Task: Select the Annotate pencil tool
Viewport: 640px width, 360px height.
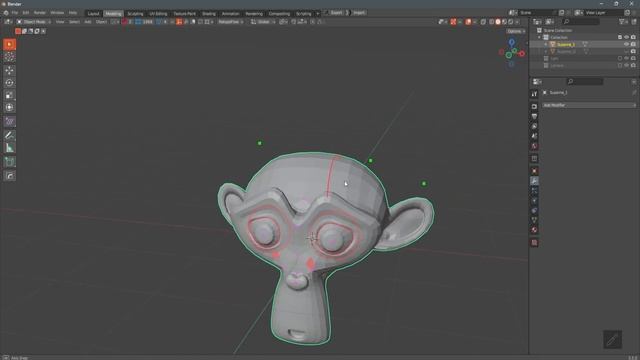Action: coord(9,135)
